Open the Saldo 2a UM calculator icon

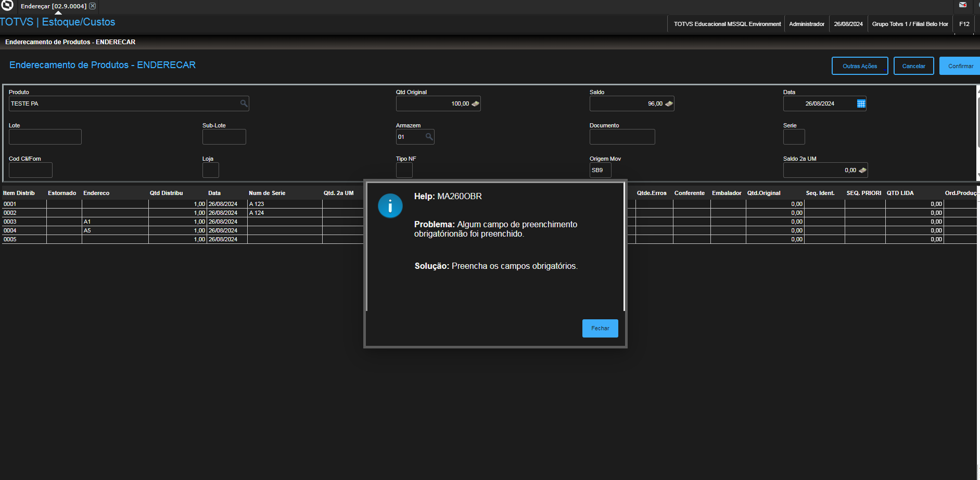862,170
